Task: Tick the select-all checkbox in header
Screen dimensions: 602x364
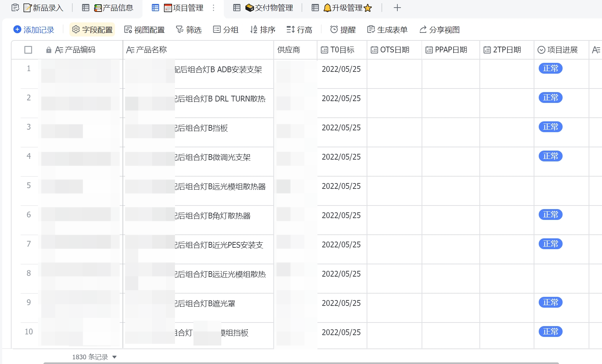Action: [x=28, y=50]
